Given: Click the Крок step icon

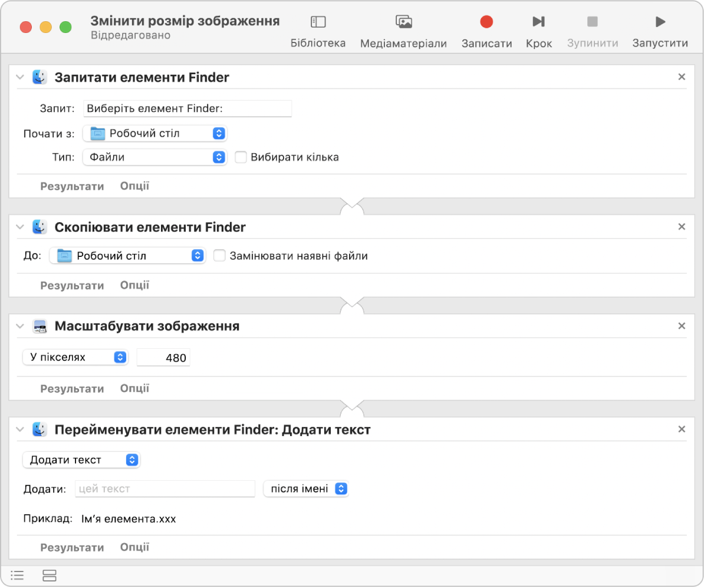Looking at the screenshot, I should pos(538,22).
